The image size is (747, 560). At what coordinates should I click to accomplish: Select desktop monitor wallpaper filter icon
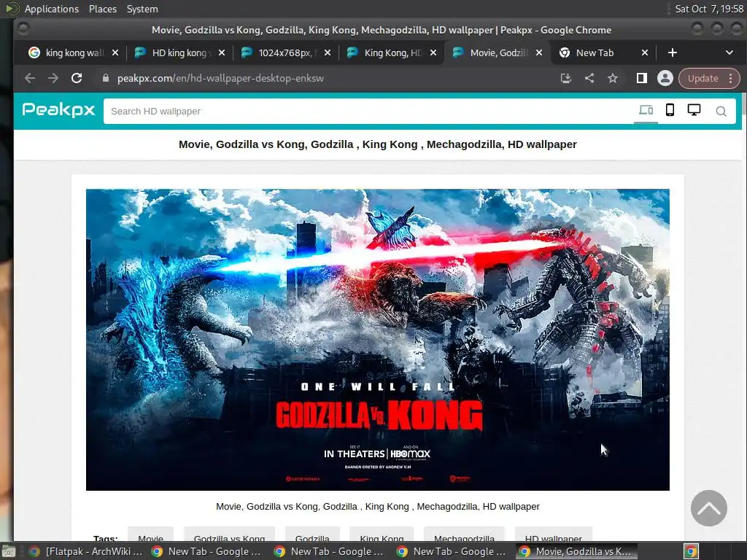click(694, 111)
